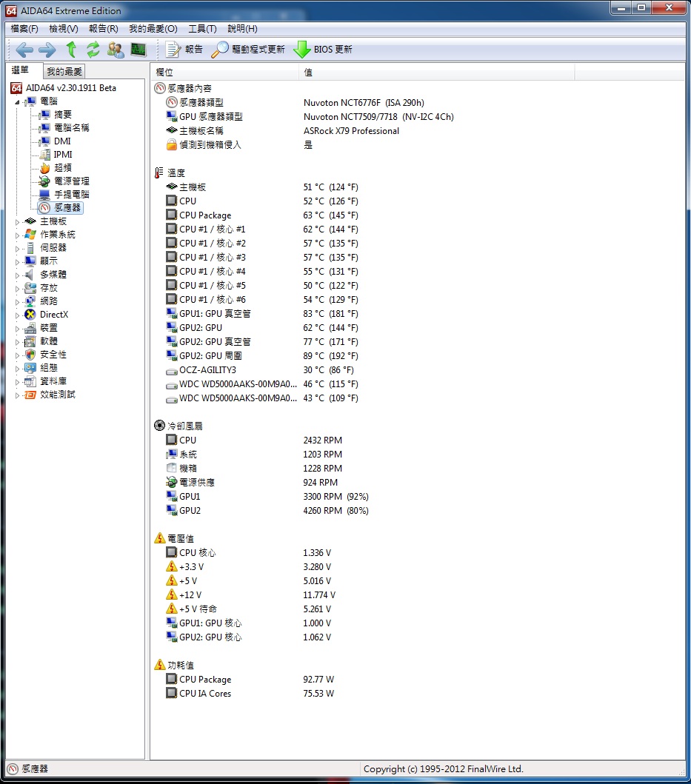Image resolution: width=691 pixels, height=784 pixels.
Task: Click the 偵測到機箱侵入 lock icon
Action: [x=172, y=144]
